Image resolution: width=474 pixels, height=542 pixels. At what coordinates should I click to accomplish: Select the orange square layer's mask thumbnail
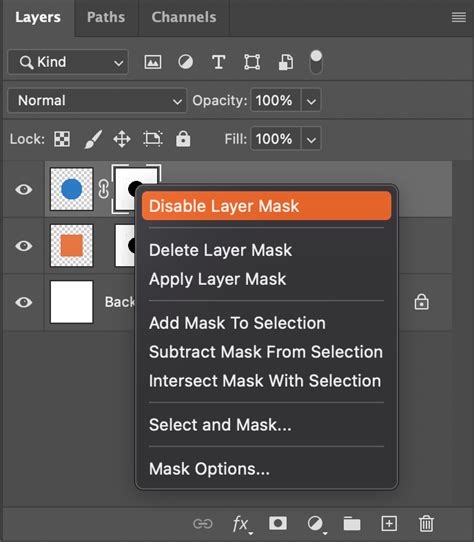click(125, 245)
